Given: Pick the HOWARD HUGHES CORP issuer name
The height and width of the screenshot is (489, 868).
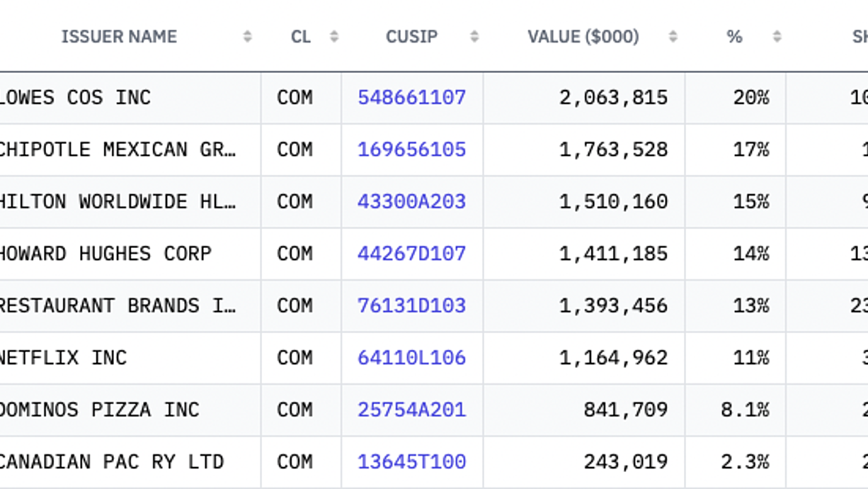Looking at the screenshot, I should [105, 254].
